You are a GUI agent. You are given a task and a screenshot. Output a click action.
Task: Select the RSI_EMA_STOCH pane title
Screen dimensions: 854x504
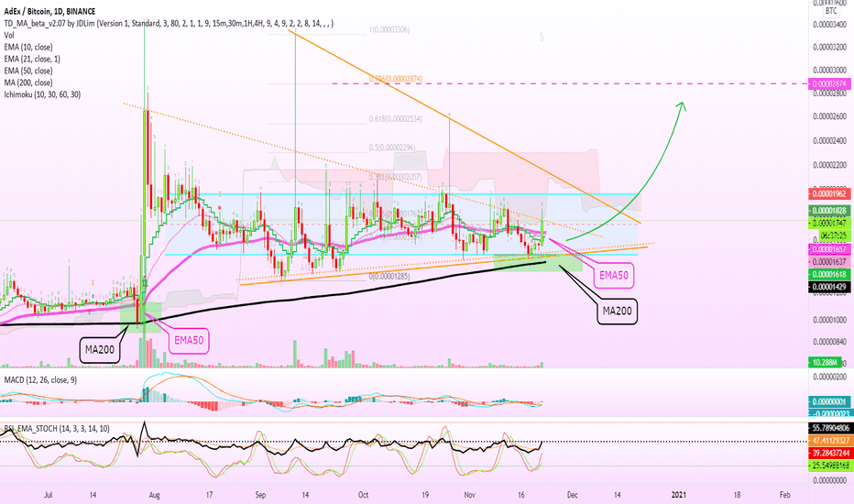[57, 429]
